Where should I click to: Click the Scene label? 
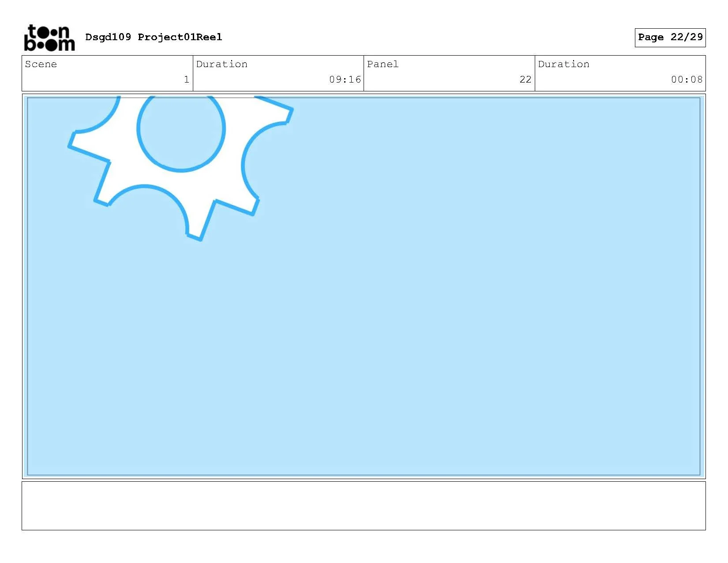41,64
